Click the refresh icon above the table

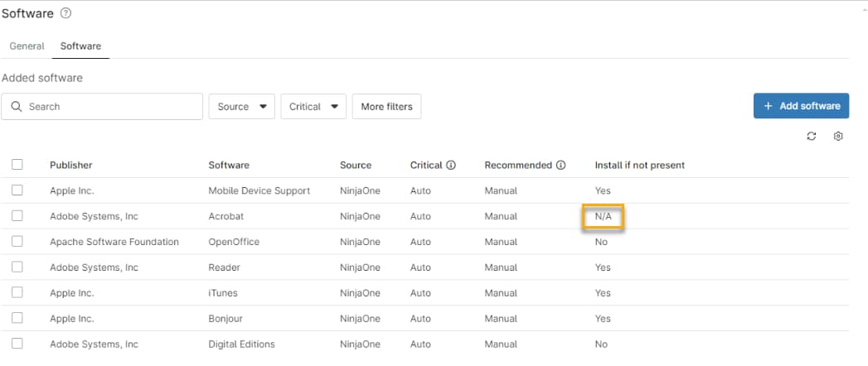tap(812, 136)
